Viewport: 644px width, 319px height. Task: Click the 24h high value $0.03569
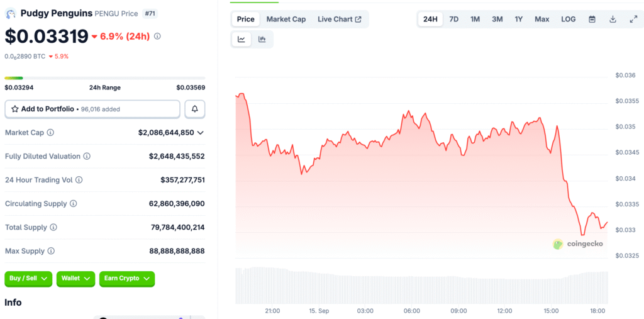tap(191, 87)
